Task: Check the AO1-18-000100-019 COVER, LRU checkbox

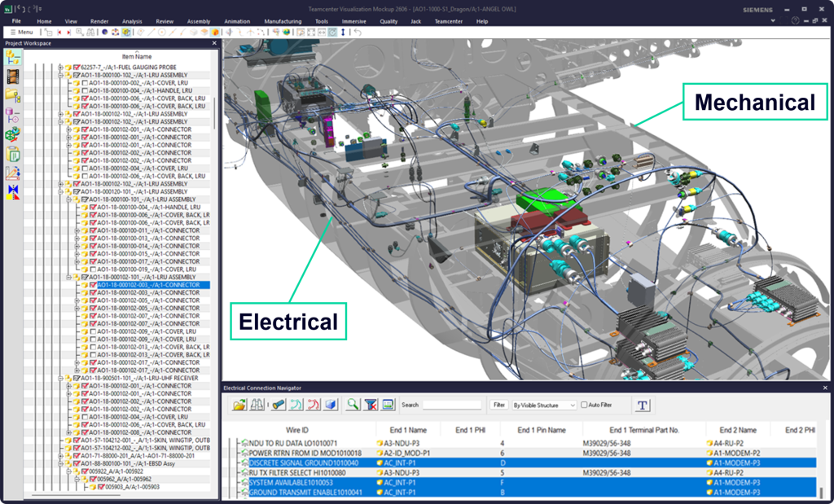Action: tap(94, 270)
